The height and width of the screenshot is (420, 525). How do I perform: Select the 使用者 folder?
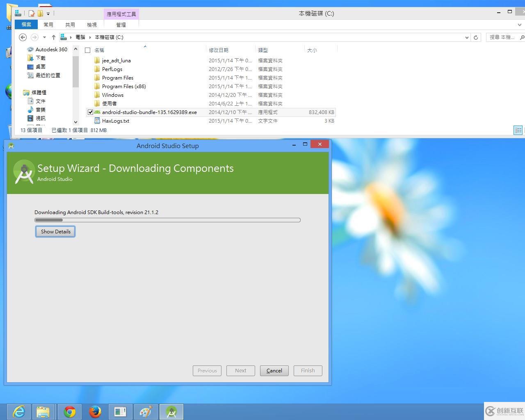coord(110,104)
